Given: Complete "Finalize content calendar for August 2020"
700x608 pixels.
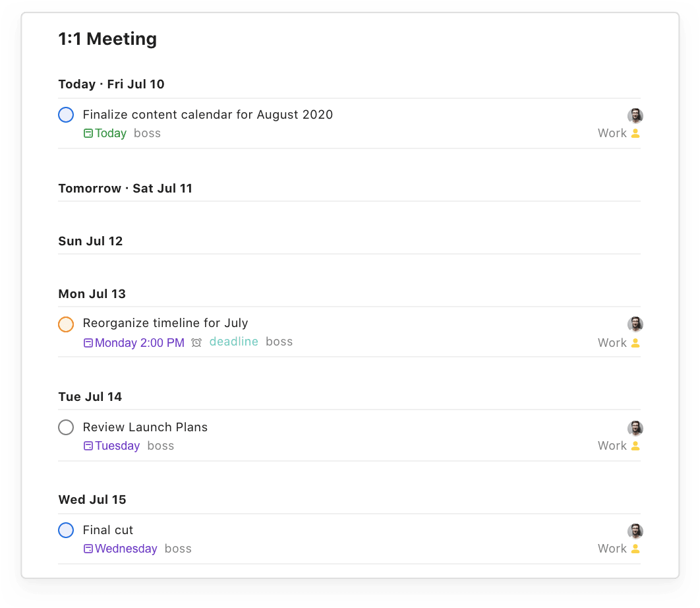Looking at the screenshot, I should click(x=66, y=114).
